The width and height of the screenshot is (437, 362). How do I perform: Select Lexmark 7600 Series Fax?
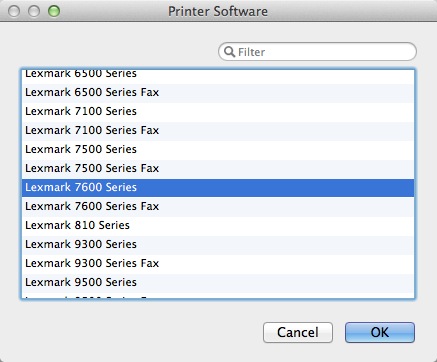(x=218, y=206)
